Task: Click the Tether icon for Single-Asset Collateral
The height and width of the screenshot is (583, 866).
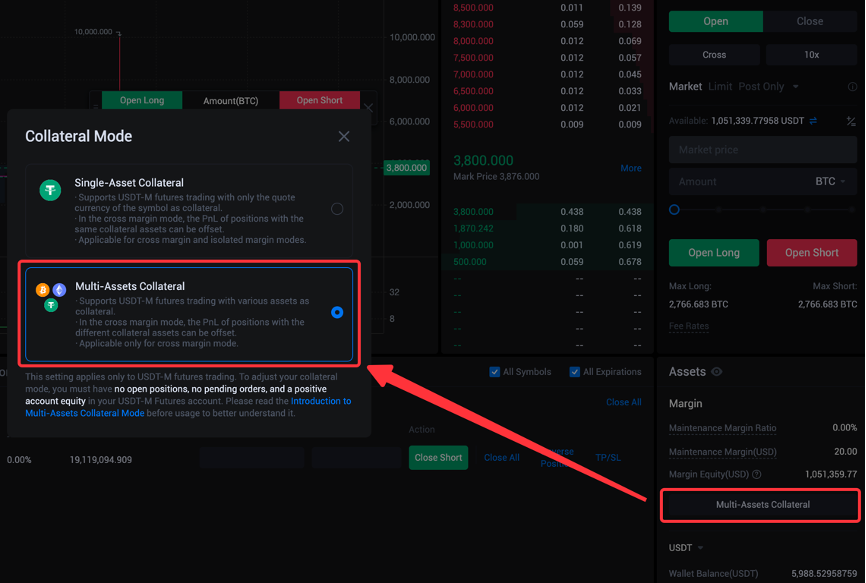Action: 50,190
